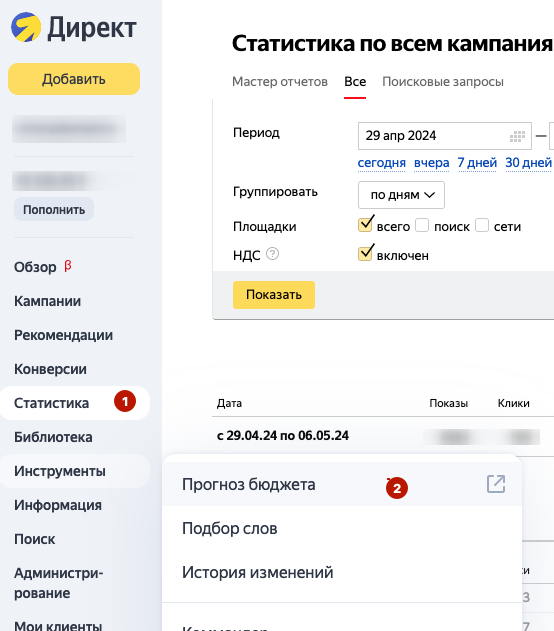Image resolution: width=554 pixels, height=631 pixels.
Task: Open Прогноз бюджета external link icon
Action: (496, 484)
